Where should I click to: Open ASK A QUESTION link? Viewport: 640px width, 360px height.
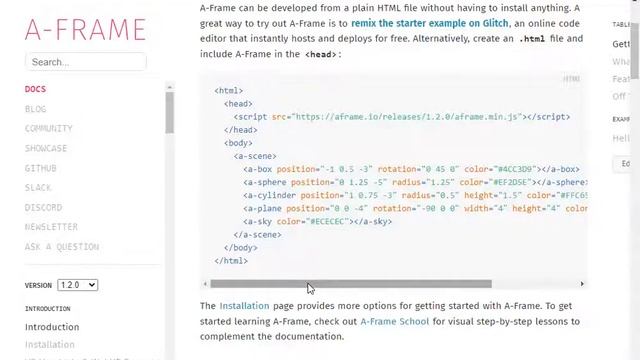coord(62,247)
